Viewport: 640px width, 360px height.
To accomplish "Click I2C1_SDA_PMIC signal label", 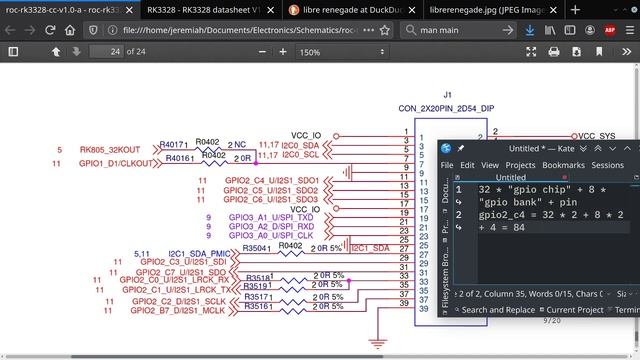I will (199, 254).
